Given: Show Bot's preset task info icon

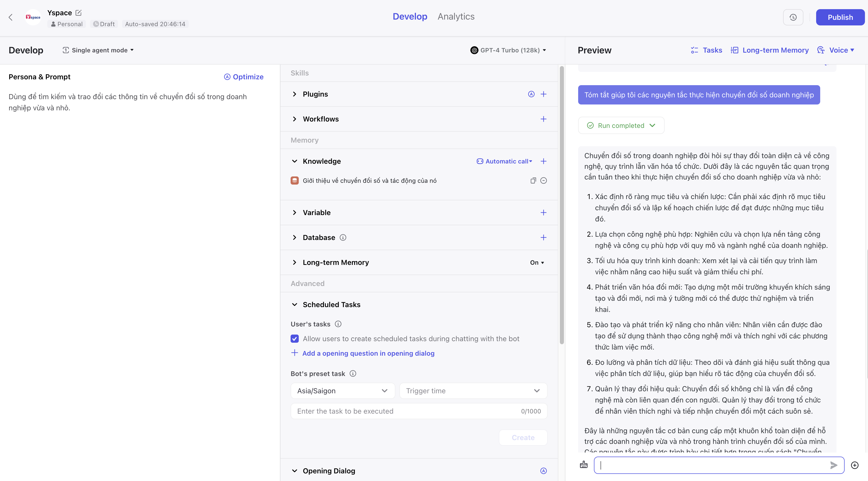Looking at the screenshot, I should pyautogui.click(x=353, y=373).
